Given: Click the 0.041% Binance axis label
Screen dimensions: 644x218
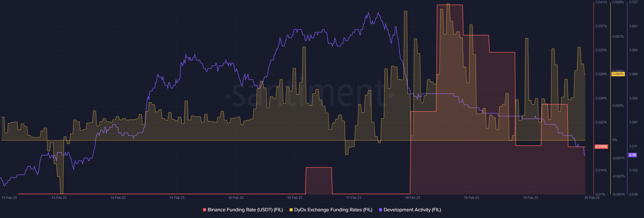Looking at the screenshot, I should pyautogui.click(x=601, y=2).
